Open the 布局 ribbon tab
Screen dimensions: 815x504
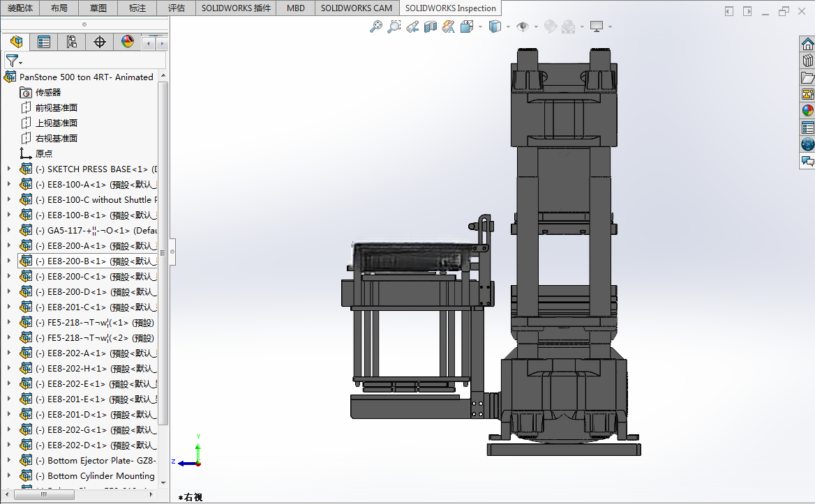coord(59,8)
